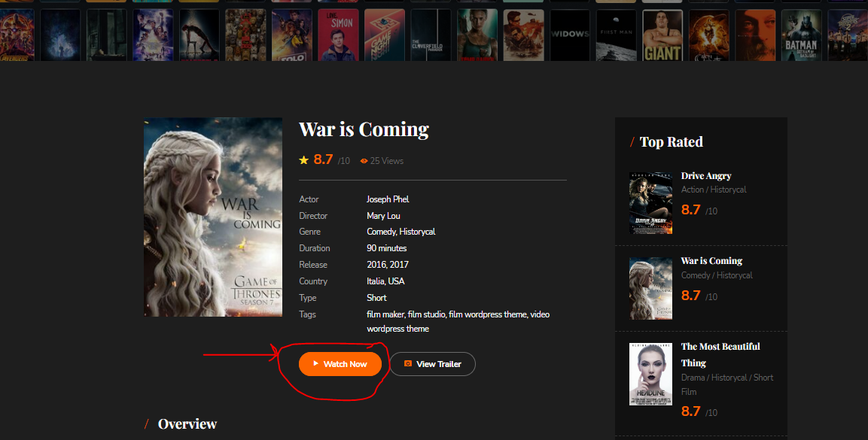
Task: Follow the War is Coming Top Rated link
Action: tap(711, 261)
